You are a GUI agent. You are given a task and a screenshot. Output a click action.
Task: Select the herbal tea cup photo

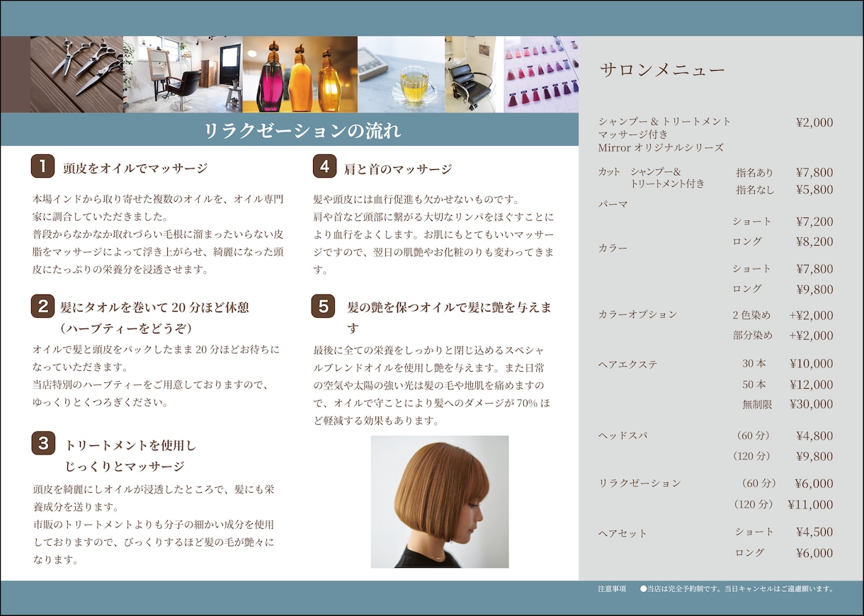coord(401,74)
